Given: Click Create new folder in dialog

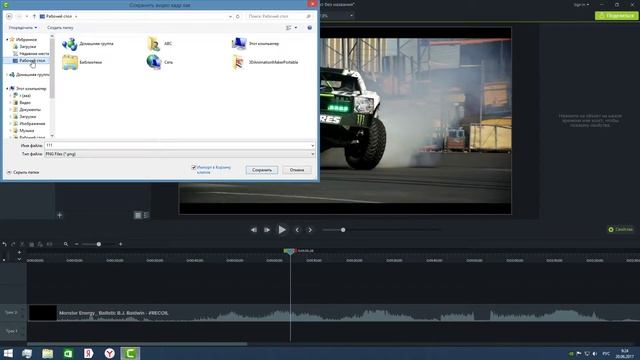Looking at the screenshot, I should 60,28.
